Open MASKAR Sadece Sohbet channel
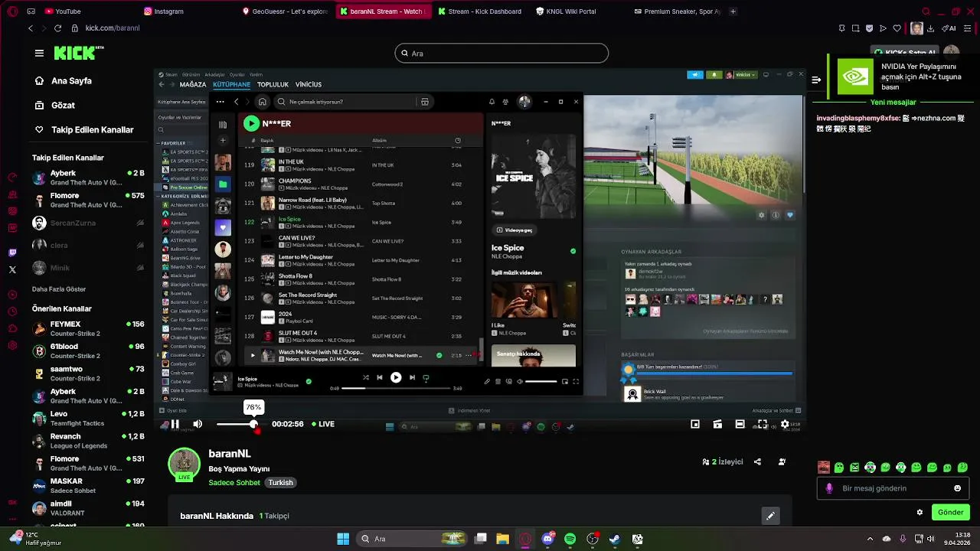 point(89,486)
